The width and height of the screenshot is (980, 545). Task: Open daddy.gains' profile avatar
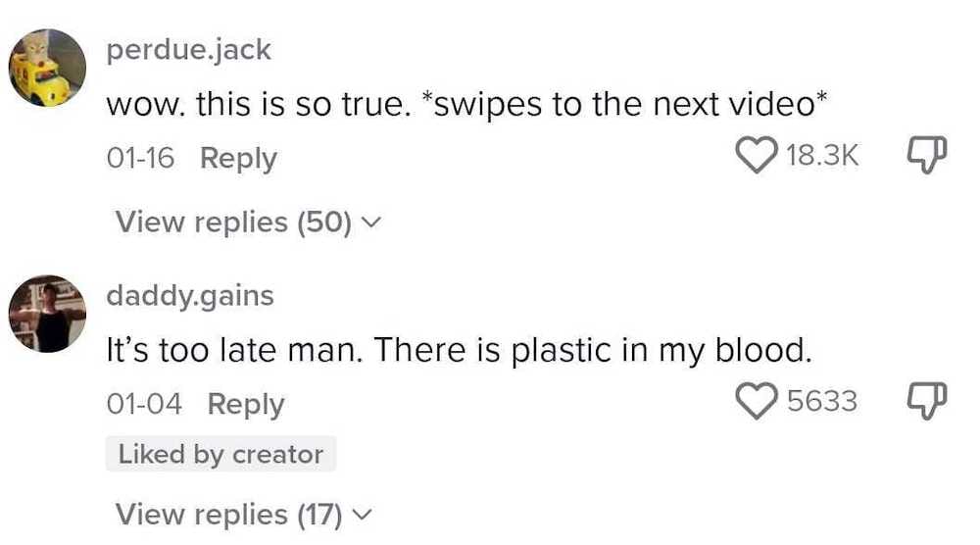(x=47, y=314)
